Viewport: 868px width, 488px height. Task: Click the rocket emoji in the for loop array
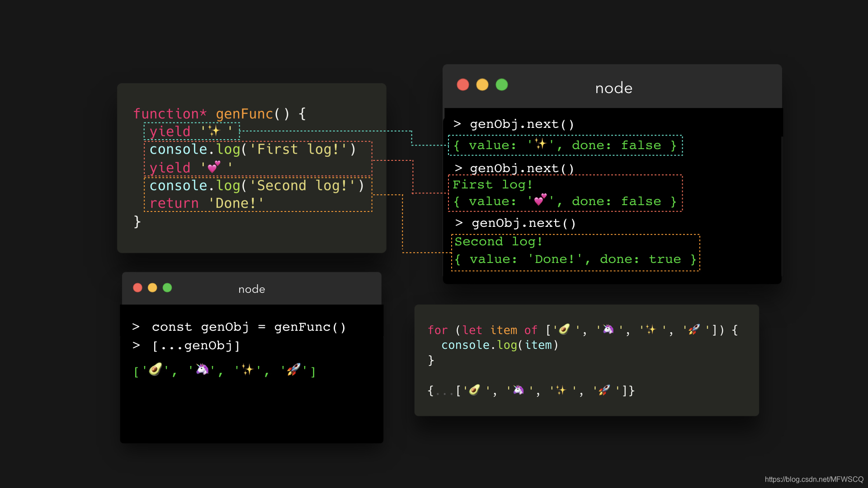(694, 329)
